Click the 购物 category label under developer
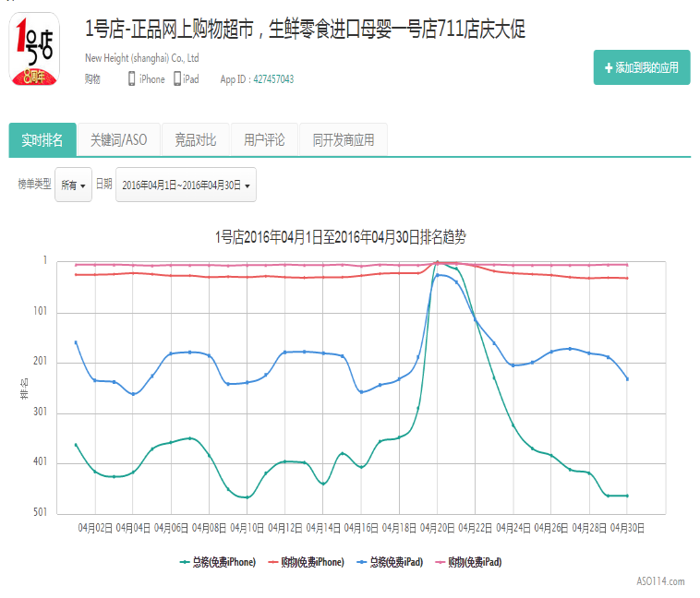 92,79
